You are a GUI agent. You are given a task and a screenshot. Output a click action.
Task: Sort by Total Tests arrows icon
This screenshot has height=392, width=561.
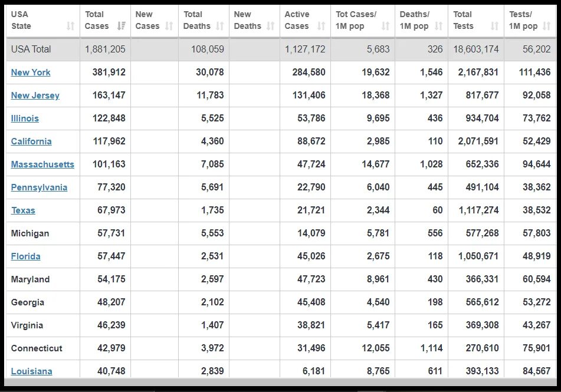click(494, 26)
